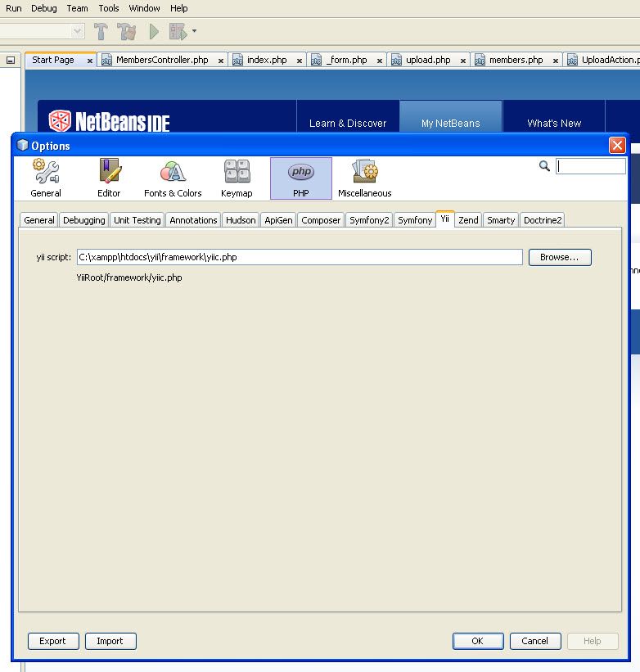Select the Unit Testing sub-tab
This screenshot has height=672, width=640.
(x=137, y=220)
